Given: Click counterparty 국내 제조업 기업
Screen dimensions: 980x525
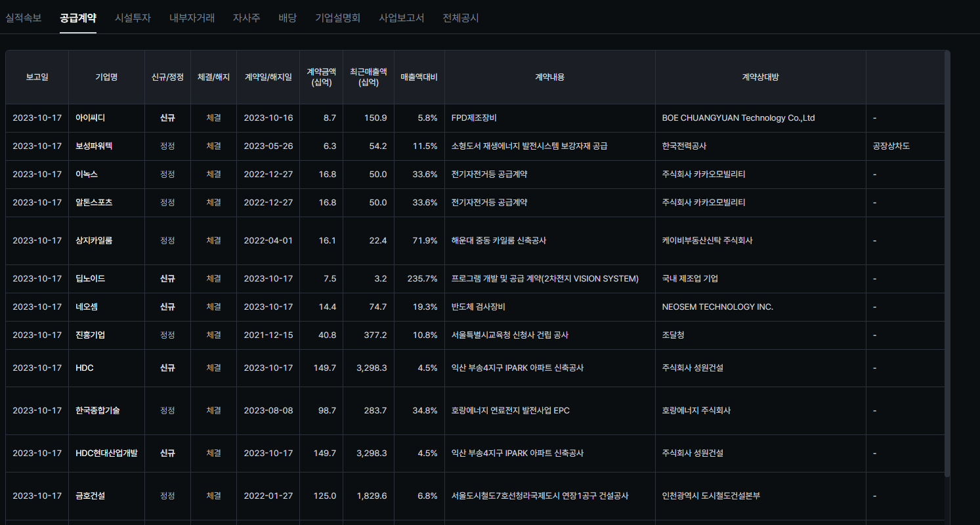Looking at the screenshot, I should click(690, 279).
